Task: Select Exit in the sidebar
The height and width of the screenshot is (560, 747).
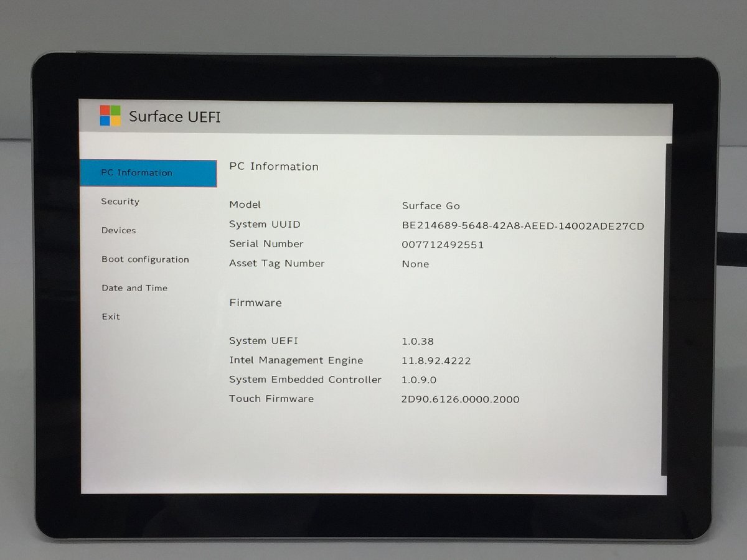Action: [x=111, y=317]
